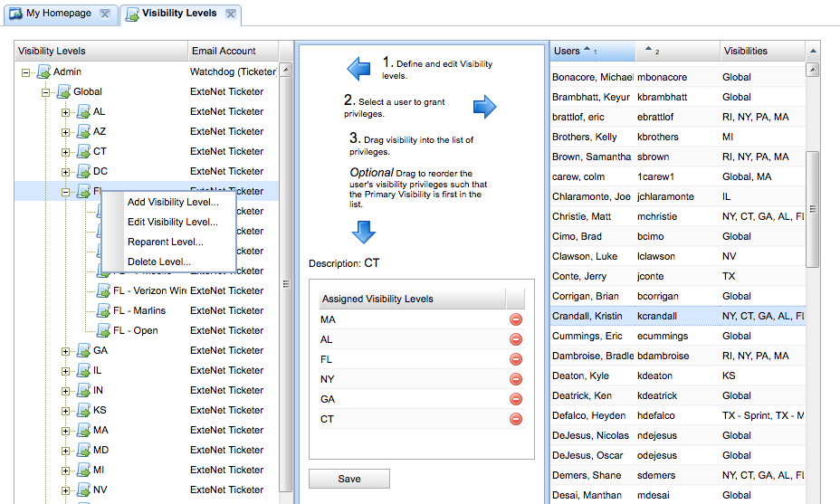The image size is (840, 504).
Task: Select Delete Level in context menu
Action: [x=158, y=262]
